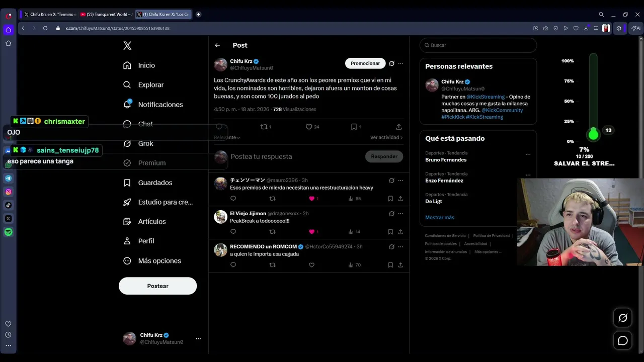Viewport: 644px width, 362px height.
Task: Reply to the mauro2396 comment
Action: [x=233, y=199]
